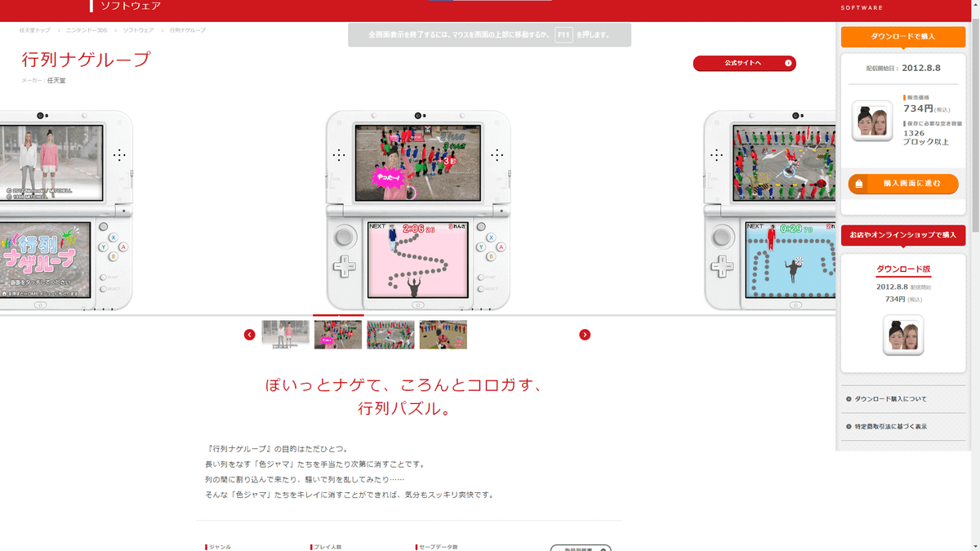Click the previous carousel arrow
Viewport: 980px width, 551px height.
[x=250, y=335]
